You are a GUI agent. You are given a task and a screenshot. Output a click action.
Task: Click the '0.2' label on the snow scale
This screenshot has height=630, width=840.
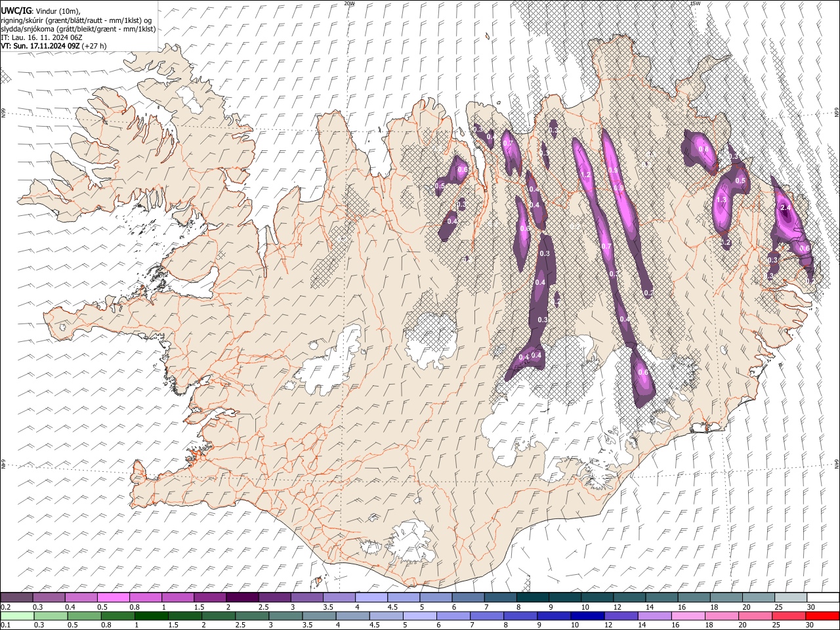coord(5,607)
